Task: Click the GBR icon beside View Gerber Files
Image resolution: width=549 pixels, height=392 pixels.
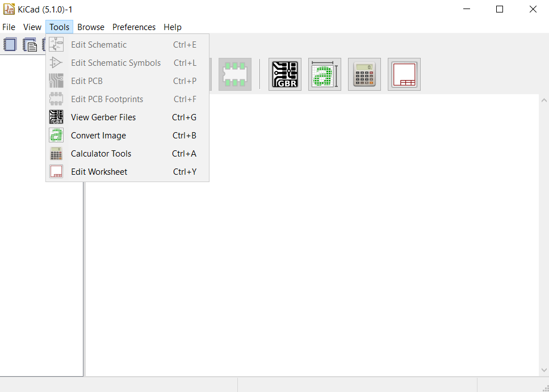Action: pyautogui.click(x=56, y=117)
